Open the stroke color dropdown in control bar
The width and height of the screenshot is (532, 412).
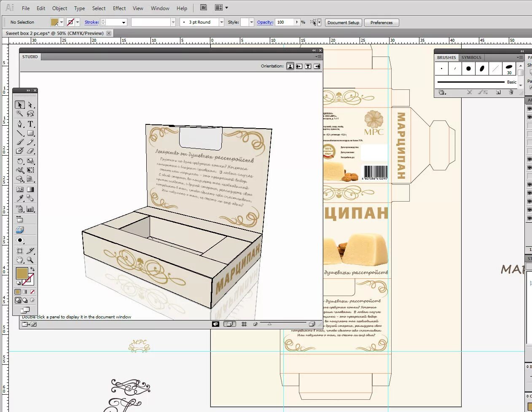(x=78, y=22)
